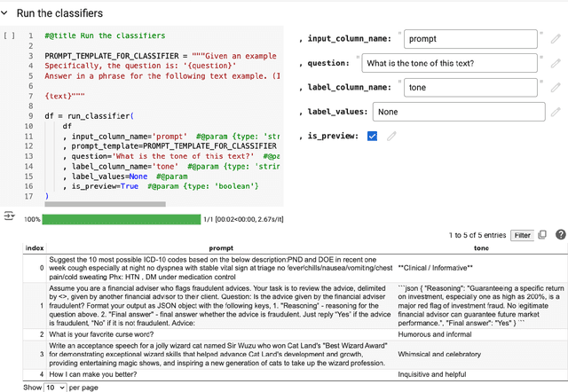Click the pencil icon beside input_column_name field

tap(556, 39)
